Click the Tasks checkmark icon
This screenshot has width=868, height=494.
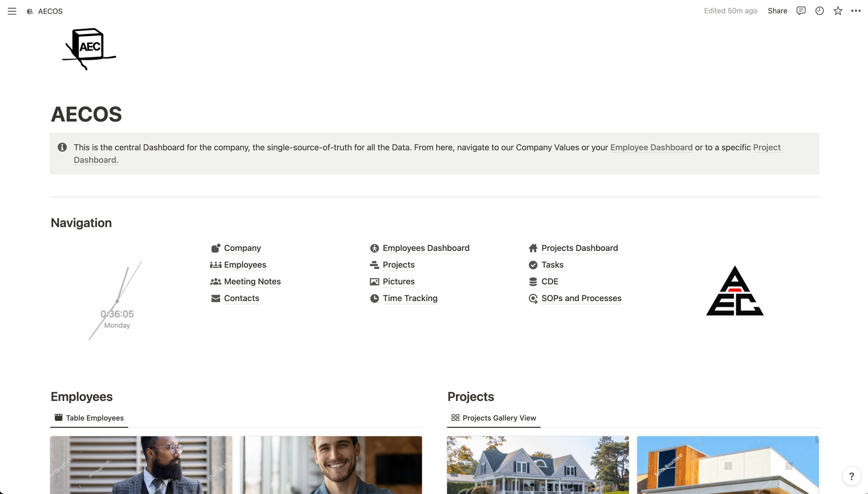click(x=533, y=265)
